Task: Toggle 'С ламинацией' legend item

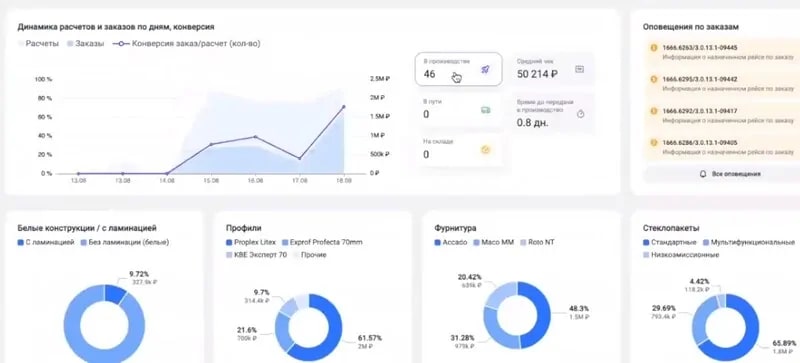Action: [x=46, y=242]
